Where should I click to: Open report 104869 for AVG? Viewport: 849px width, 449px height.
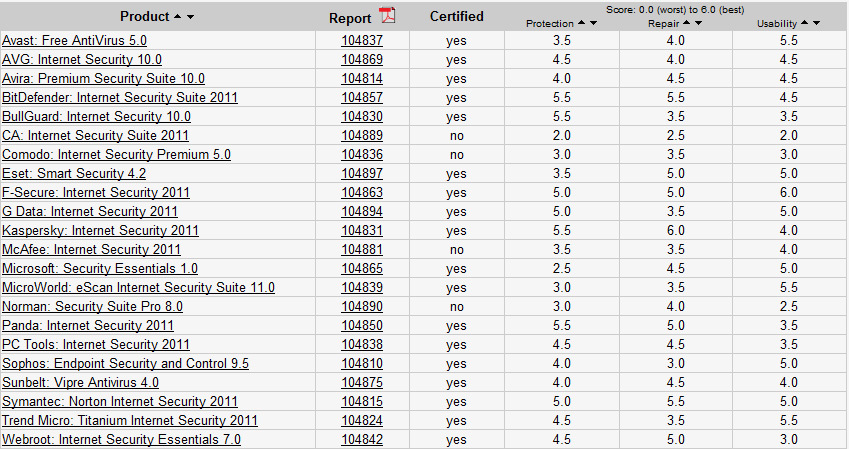[x=362, y=60]
